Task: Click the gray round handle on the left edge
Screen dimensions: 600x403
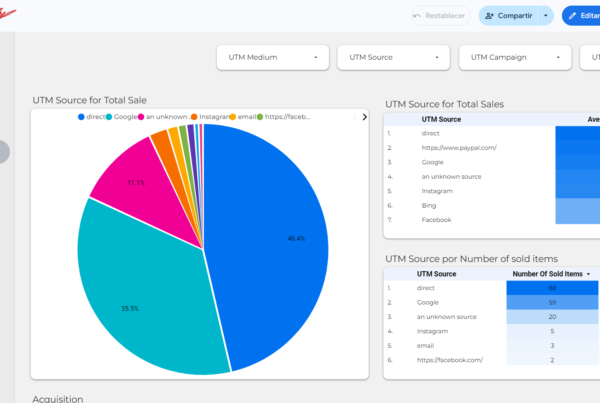Action: click(4, 152)
